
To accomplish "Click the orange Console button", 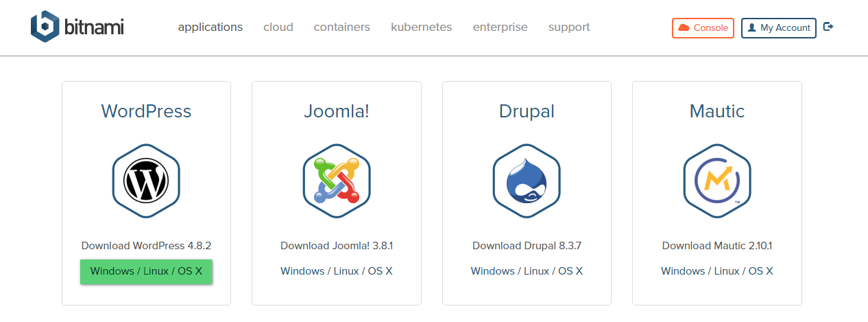I will pos(703,28).
